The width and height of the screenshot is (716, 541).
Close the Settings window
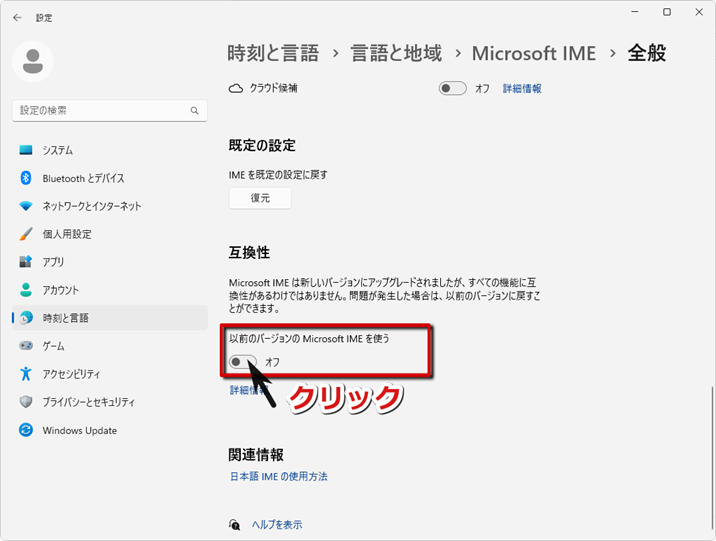pos(699,12)
